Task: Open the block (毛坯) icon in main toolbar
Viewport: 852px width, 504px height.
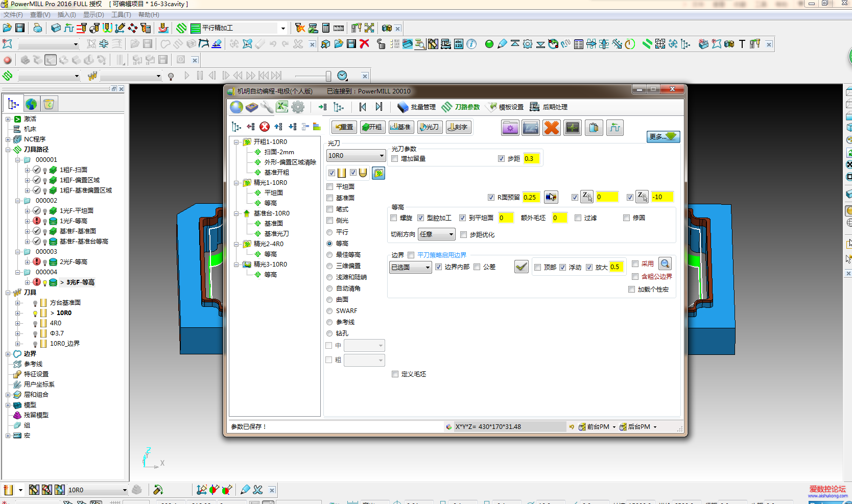Action: [56, 28]
